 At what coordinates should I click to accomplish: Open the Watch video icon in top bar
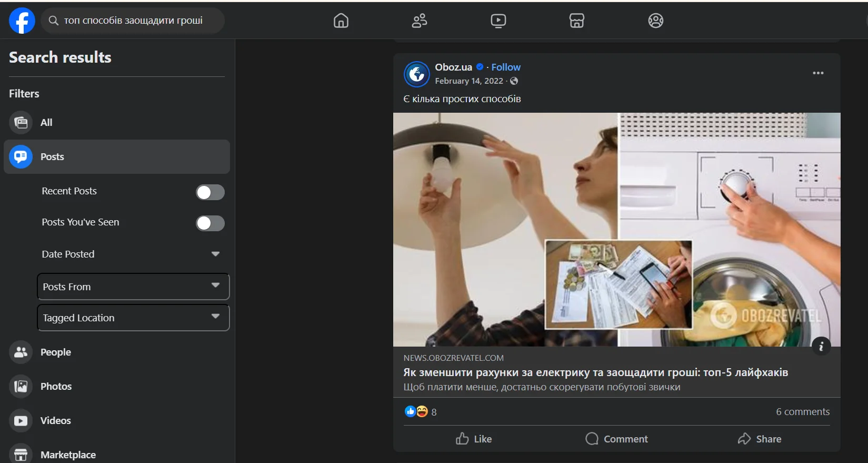(498, 21)
